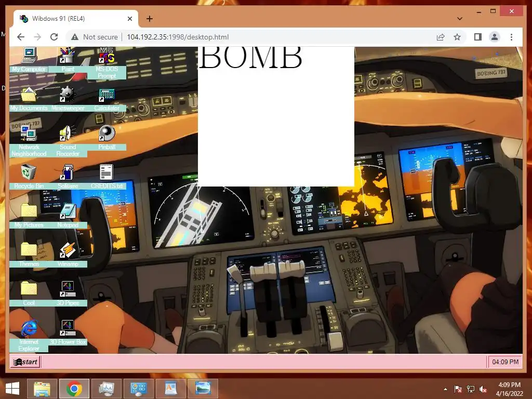Open Chrome's three-dot menu
This screenshot has height=399, width=532.
(511, 37)
